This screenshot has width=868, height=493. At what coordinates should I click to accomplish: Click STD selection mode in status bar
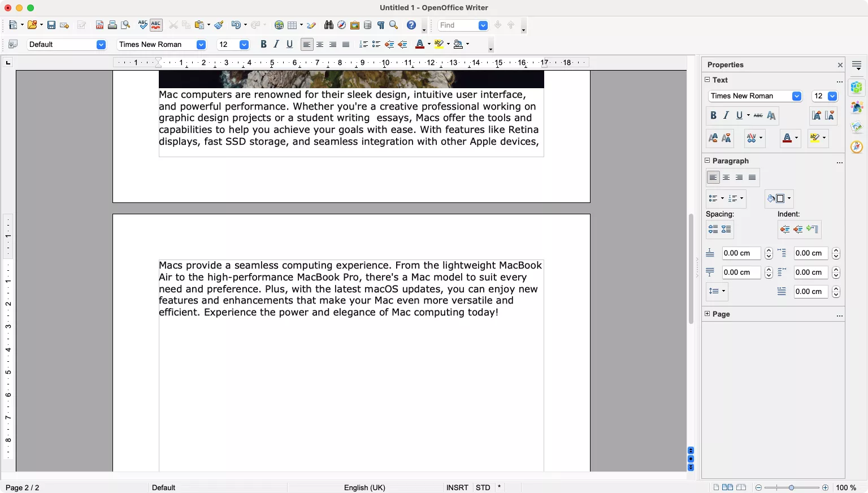tap(483, 487)
